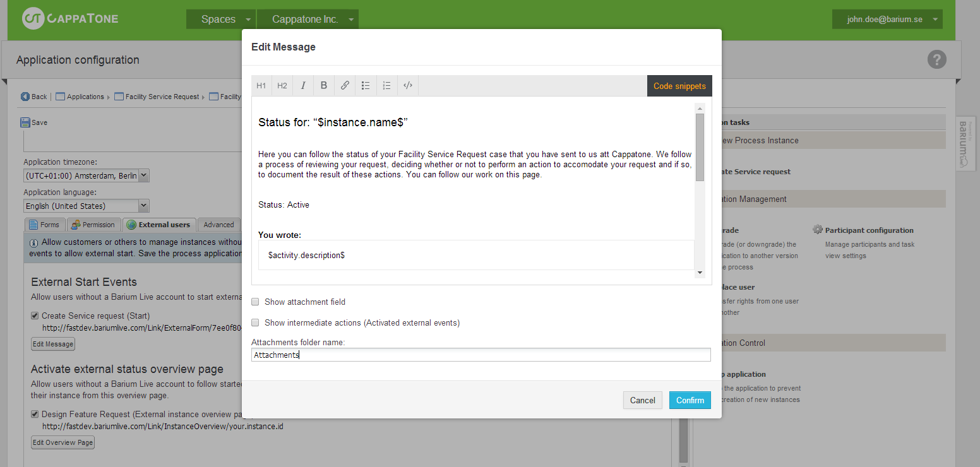980x467 pixels.
Task: Toggle bold formatting in message editor
Action: 324,86
